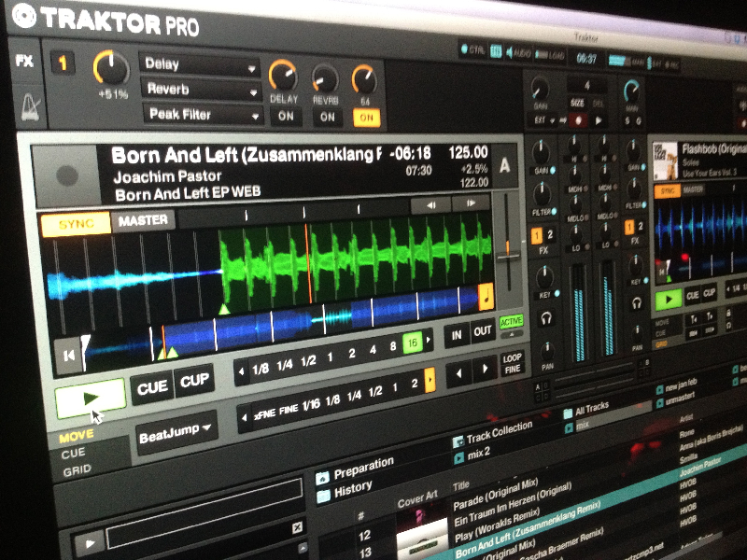Viewport: 747px width, 560px height.
Task: Set the loop OUT point
Action: point(482,331)
